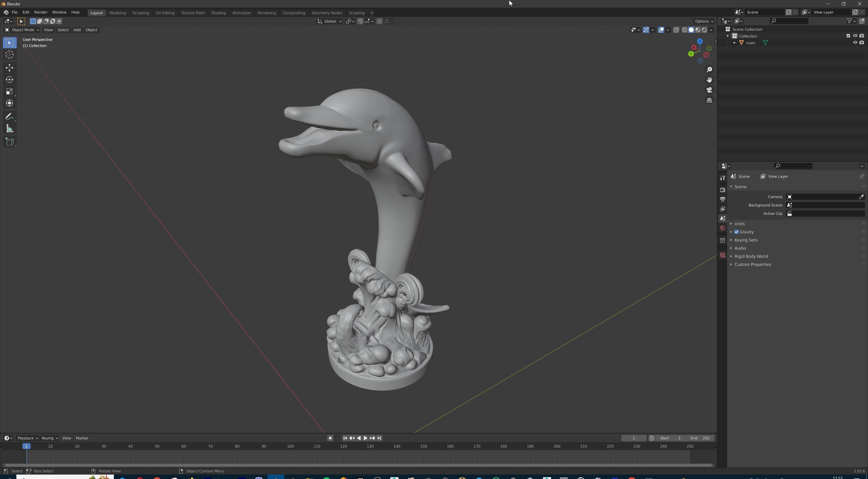Activate the Rotate tool
The width and height of the screenshot is (868, 479).
coord(9,80)
